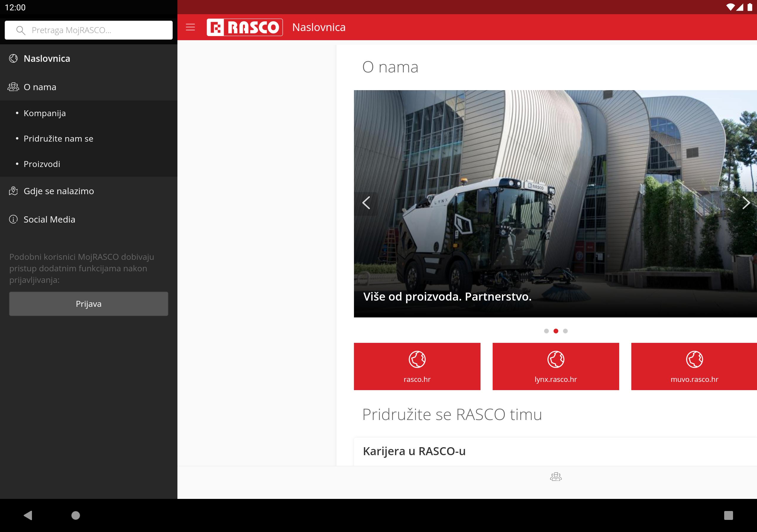Click the globe icon beside Naslovnica
The width and height of the screenshot is (757, 532).
coord(13,59)
